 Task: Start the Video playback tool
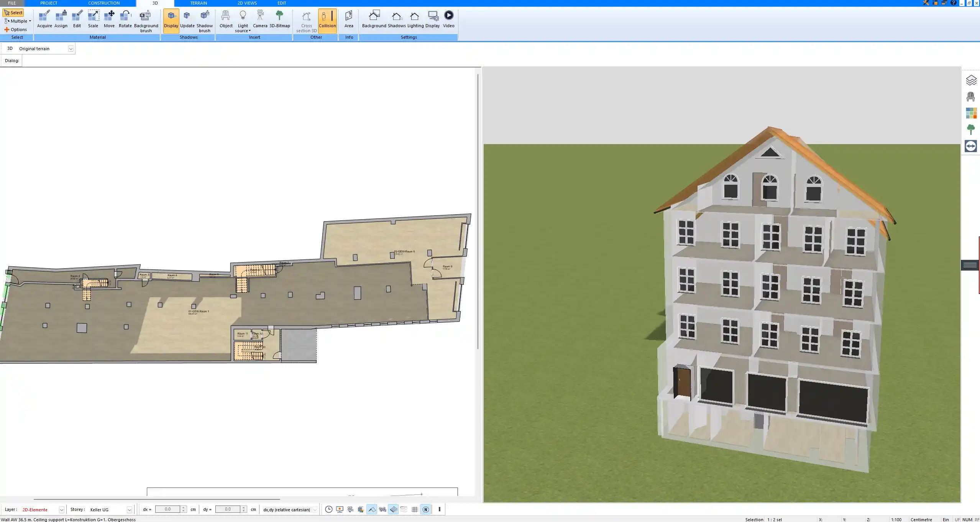click(x=449, y=19)
